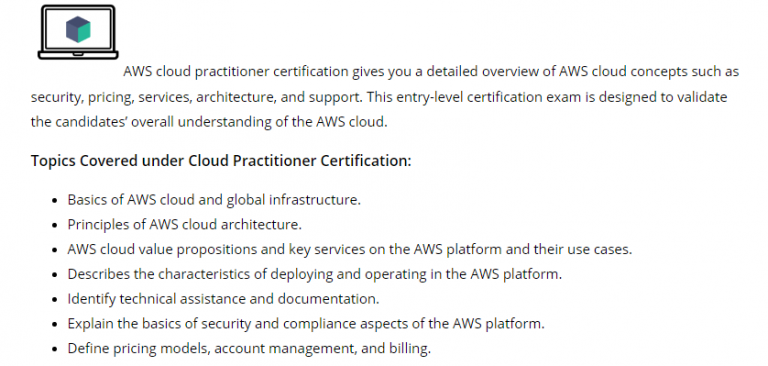This screenshot has width=768, height=366.
Task: Click 'Describes the characteristics of deploying' bullet
Action: pos(314,274)
